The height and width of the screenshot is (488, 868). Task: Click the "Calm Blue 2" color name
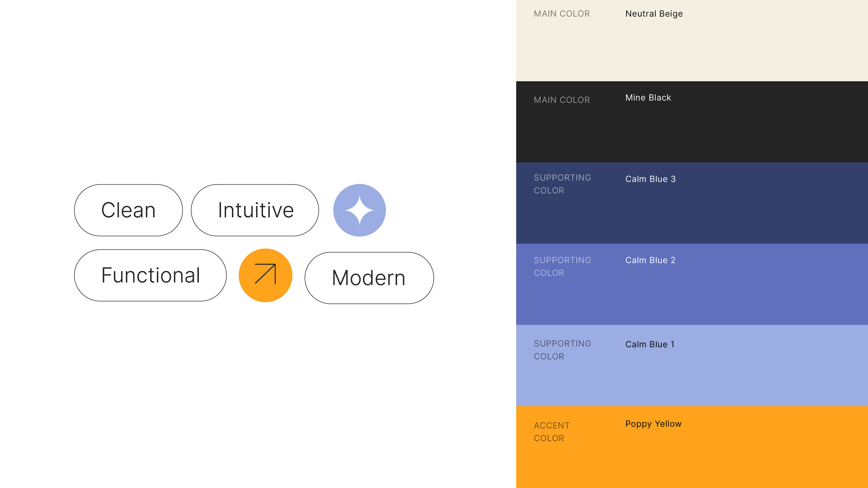point(650,260)
